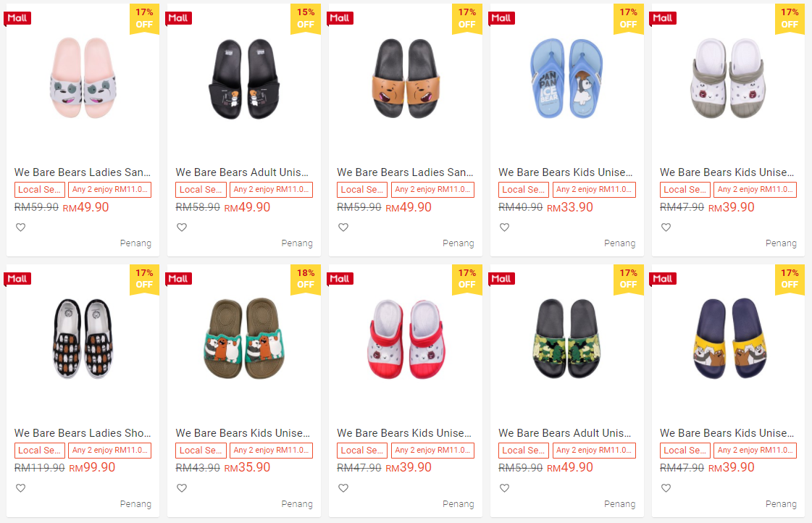Image resolution: width=812 pixels, height=523 pixels.
Task: Like the RM99.90 ladies shoes via heart
Action: pyautogui.click(x=20, y=488)
